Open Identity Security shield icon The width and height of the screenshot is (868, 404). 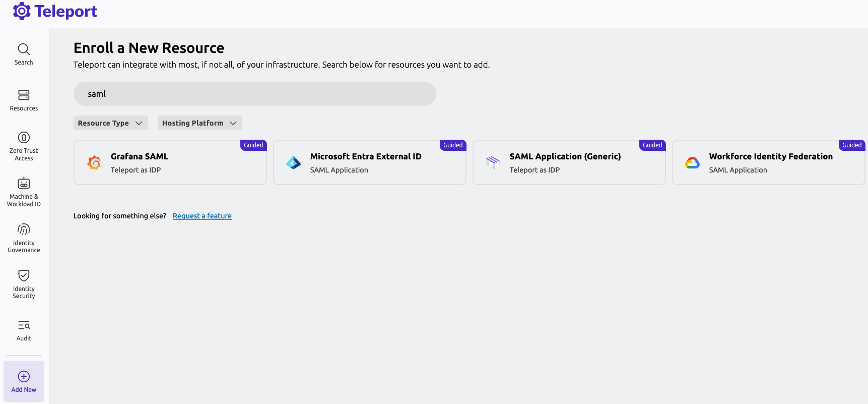(24, 275)
